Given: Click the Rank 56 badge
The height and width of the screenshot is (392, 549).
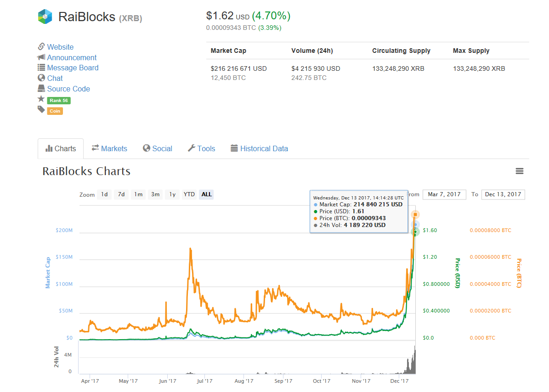Looking at the screenshot, I should tap(59, 101).
